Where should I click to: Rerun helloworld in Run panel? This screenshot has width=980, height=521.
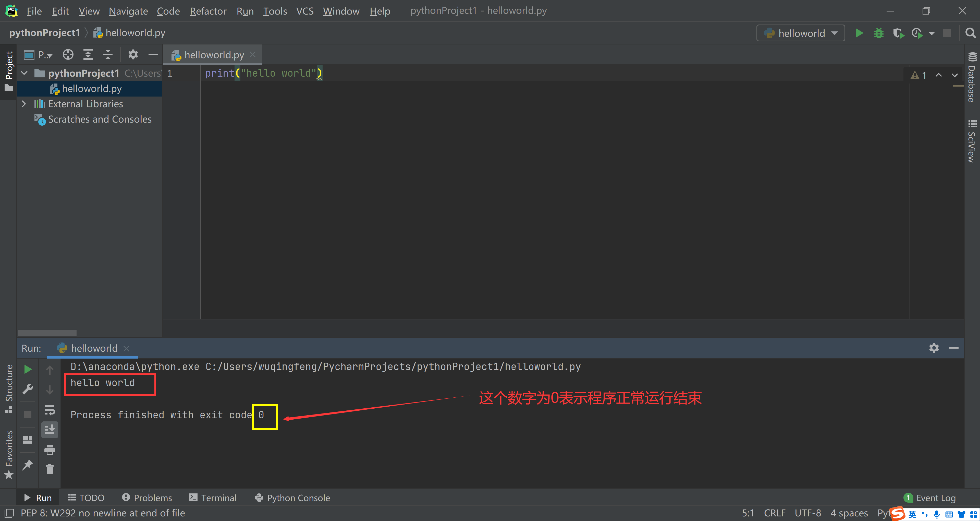[27, 369]
